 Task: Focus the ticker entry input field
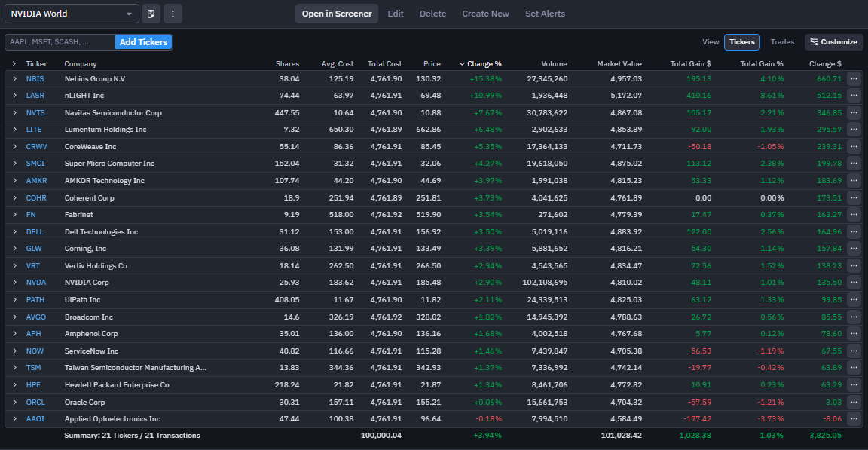pos(60,42)
